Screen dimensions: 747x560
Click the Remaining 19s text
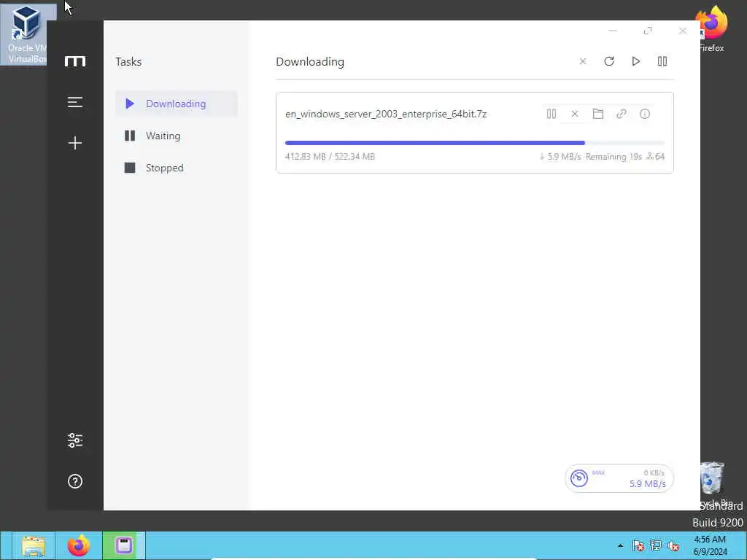(614, 157)
